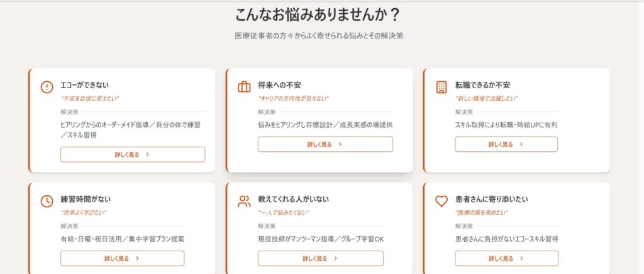644x274 pixels.
Task: Select 詳しく見る in the 患者さんに寄り添いたい card
Action: (x=506, y=258)
